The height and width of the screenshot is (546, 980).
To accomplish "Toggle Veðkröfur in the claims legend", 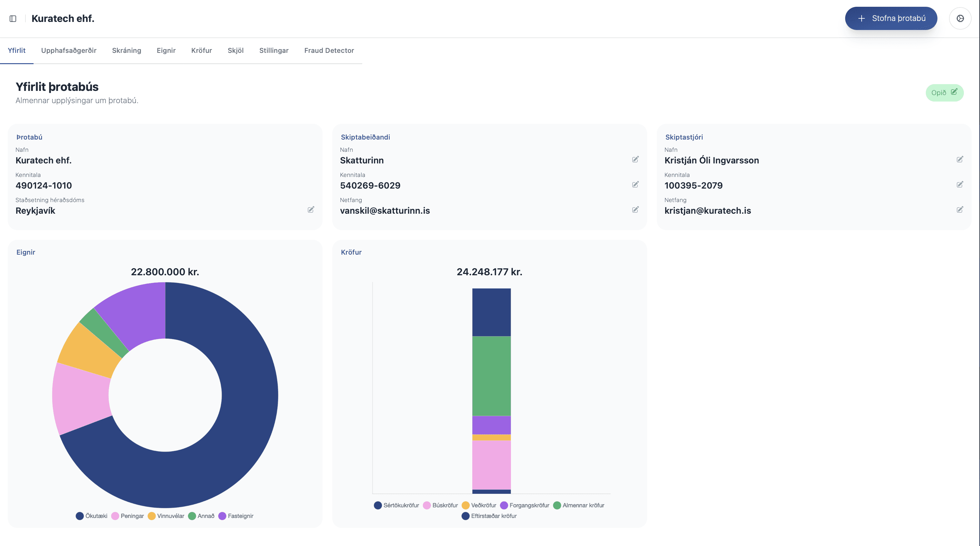I will pyautogui.click(x=480, y=505).
